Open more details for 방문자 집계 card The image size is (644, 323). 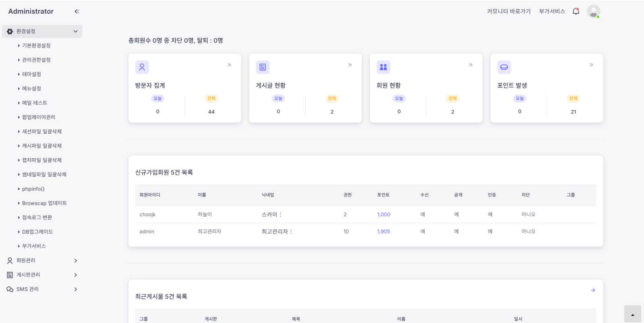pos(229,65)
